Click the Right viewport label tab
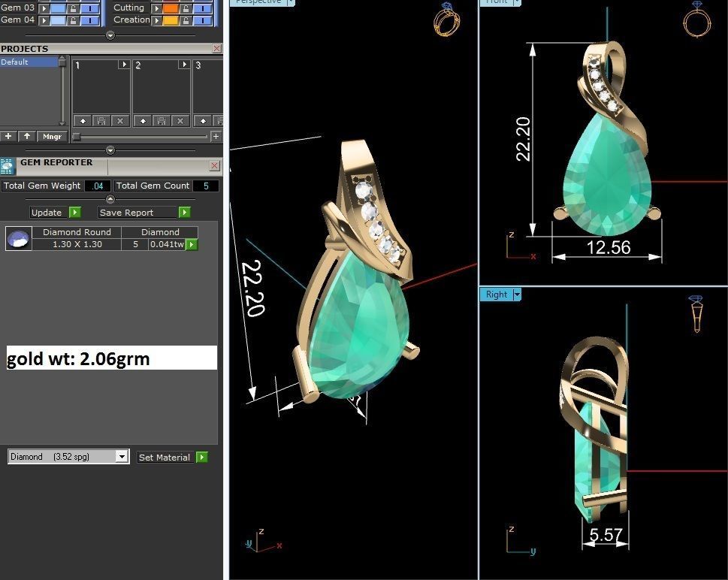Viewport: 728px width, 580px height. pyautogui.click(x=497, y=295)
